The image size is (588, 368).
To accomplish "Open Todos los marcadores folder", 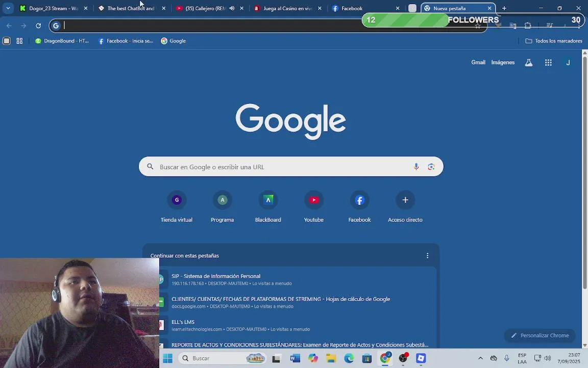I will (554, 41).
